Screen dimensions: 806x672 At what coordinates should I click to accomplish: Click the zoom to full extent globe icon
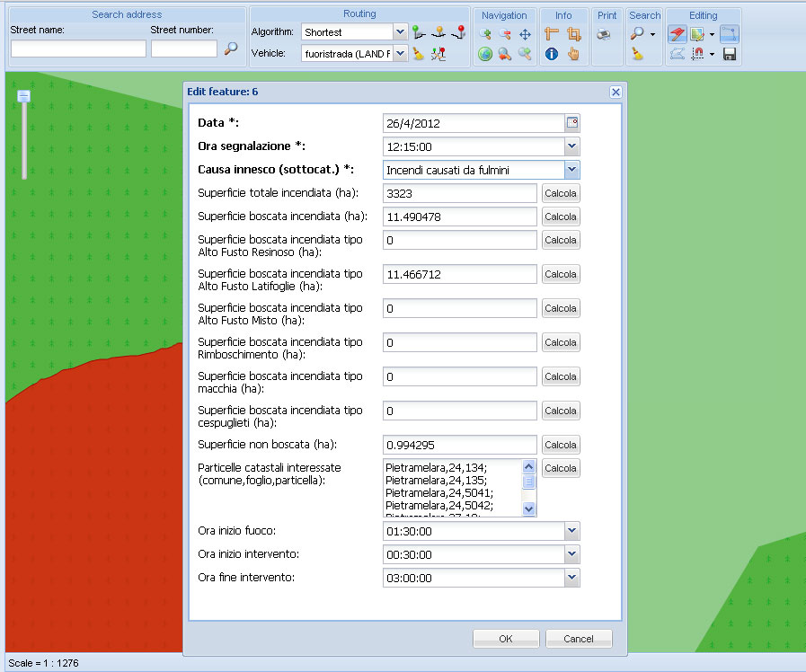pyautogui.click(x=485, y=54)
